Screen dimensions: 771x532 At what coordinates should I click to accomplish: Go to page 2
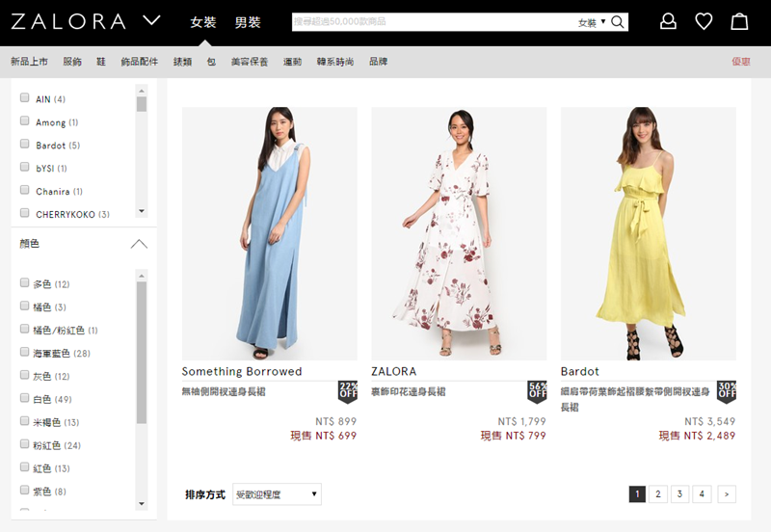click(x=658, y=494)
